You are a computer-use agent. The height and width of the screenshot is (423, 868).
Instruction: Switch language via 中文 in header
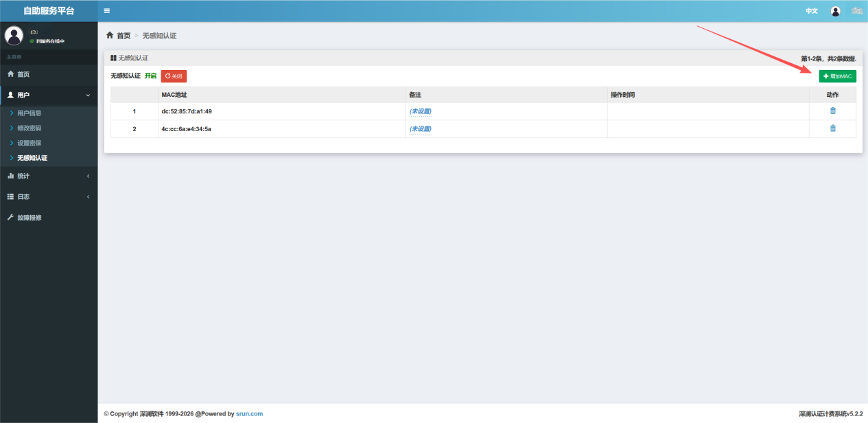[811, 11]
